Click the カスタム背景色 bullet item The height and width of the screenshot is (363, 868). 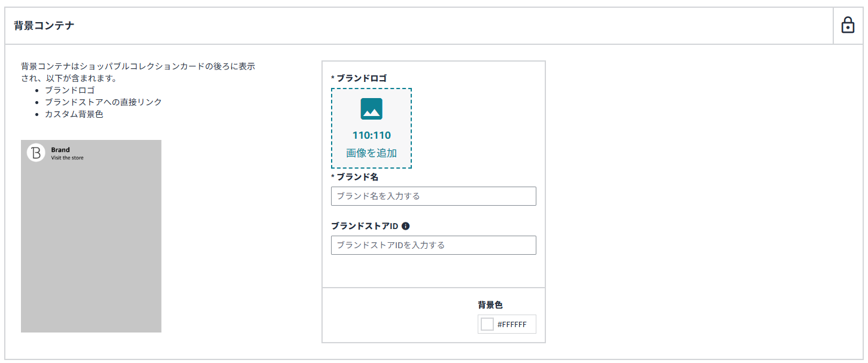[74, 114]
